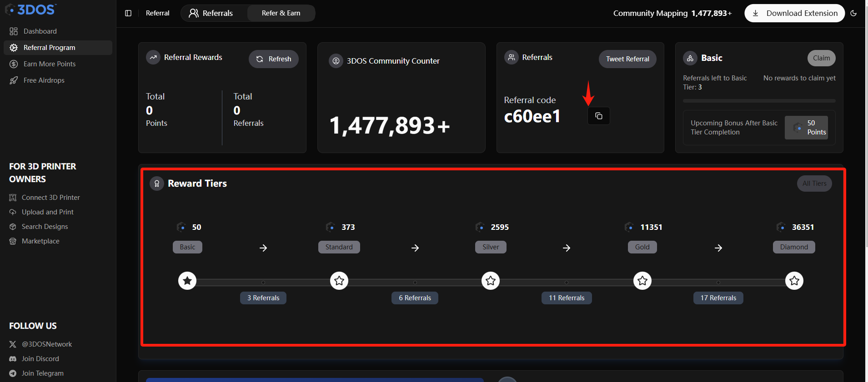This screenshot has width=868, height=382.
Task: Open Join Discord link
Action: pos(40,359)
